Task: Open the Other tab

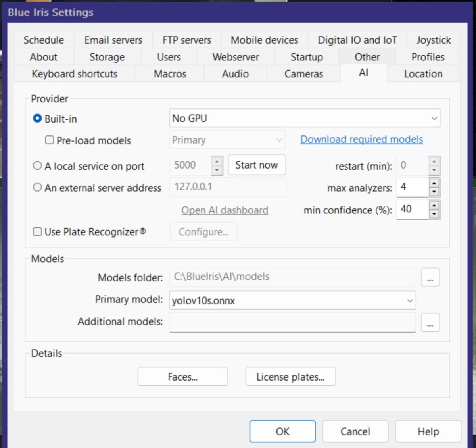Action: point(367,57)
